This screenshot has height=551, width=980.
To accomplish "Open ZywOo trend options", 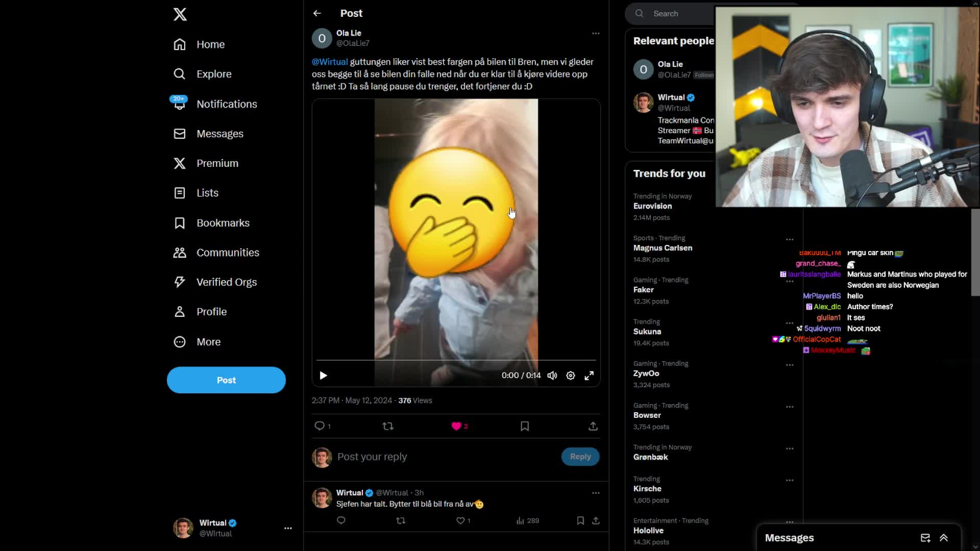I will [790, 365].
